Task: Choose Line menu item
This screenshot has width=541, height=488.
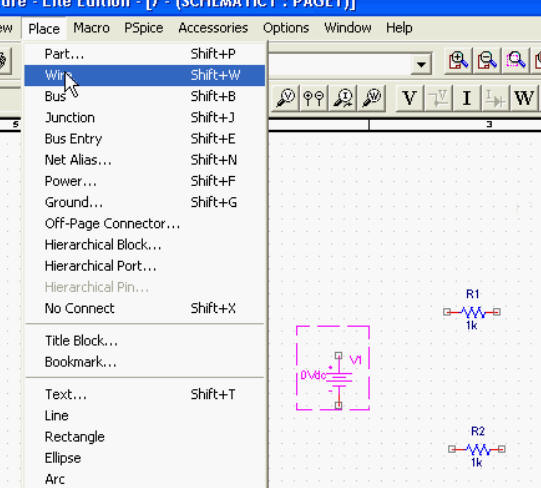Action: [x=145, y=416]
